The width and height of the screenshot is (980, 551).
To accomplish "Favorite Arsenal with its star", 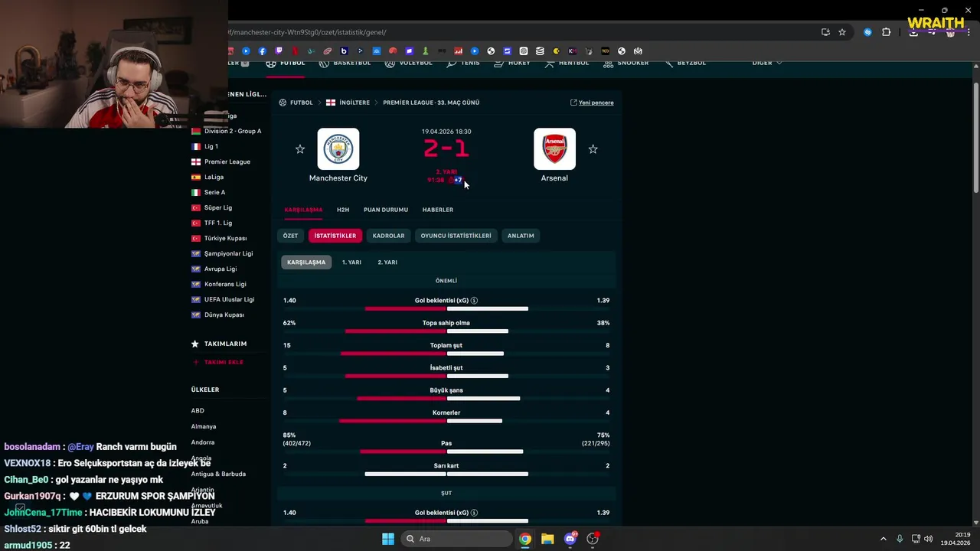I will tap(593, 149).
